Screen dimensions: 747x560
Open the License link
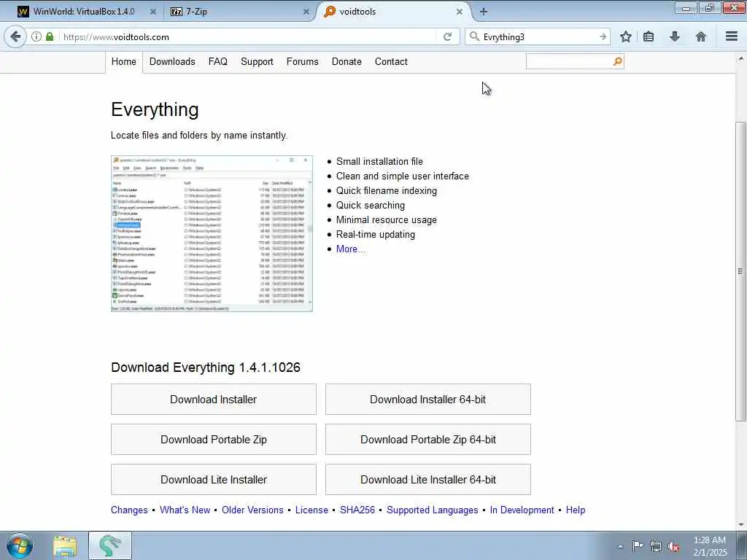click(x=311, y=510)
